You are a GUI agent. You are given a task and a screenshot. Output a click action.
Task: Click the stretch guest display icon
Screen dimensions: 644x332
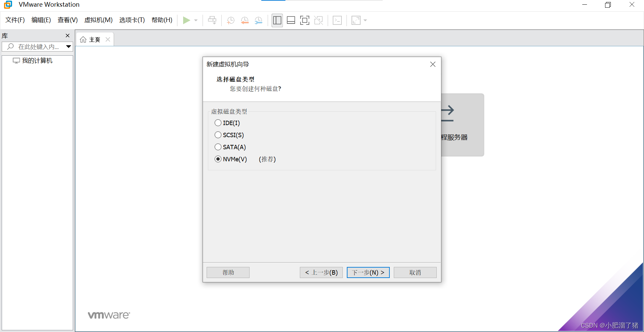pyautogui.click(x=356, y=20)
